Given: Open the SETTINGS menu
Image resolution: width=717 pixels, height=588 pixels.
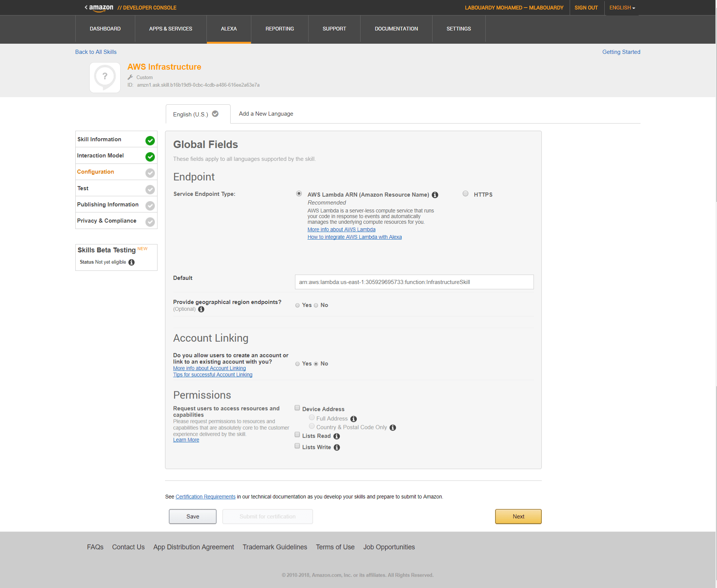Looking at the screenshot, I should (459, 29).
